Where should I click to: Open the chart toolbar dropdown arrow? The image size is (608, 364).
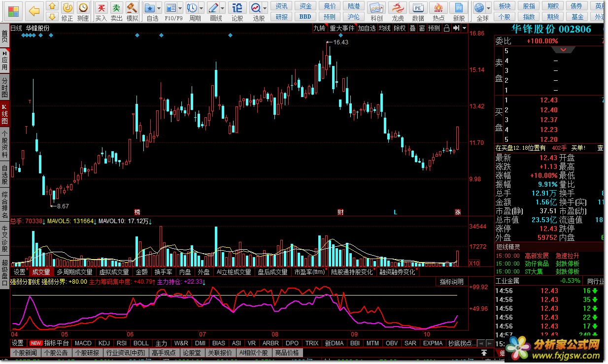click(x=464, y=29)
